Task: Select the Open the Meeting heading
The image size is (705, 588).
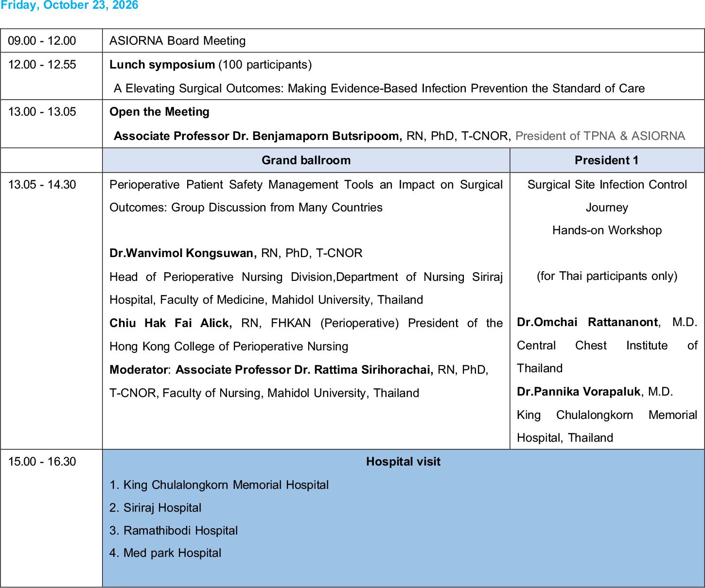Action: (x=159, y=112)
